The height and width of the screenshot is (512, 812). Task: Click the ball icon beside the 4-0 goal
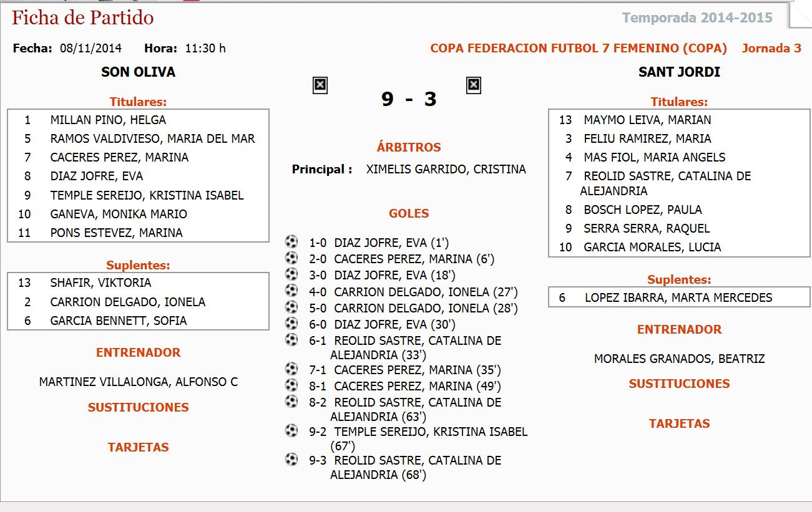click(x=291, y=291)
